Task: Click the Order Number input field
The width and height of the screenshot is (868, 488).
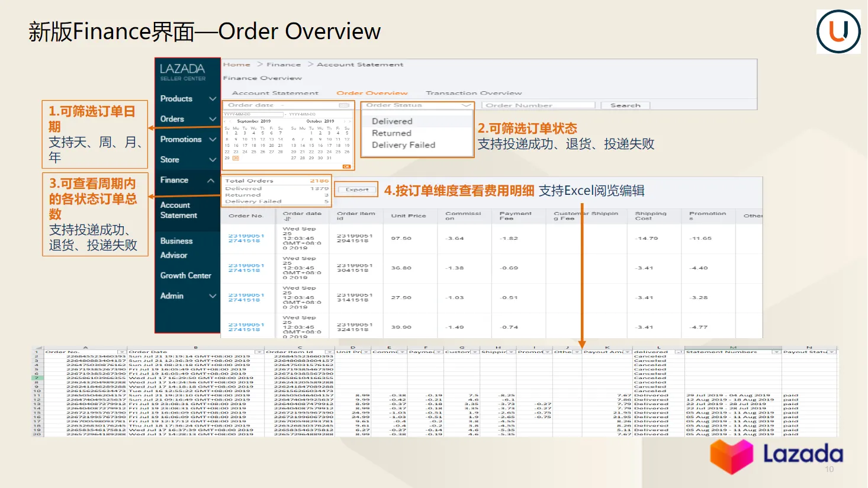Action: (x=539, y=105)
